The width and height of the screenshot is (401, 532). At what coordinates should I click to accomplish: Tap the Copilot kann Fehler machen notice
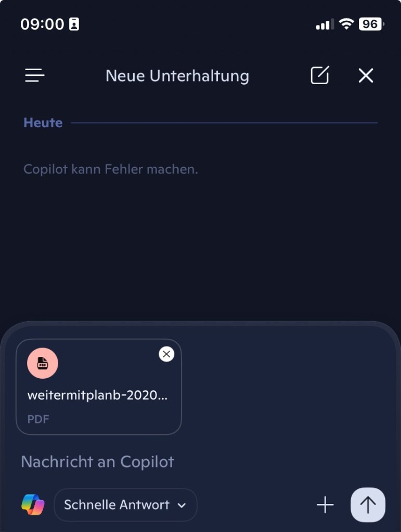(x=111, y=169)
